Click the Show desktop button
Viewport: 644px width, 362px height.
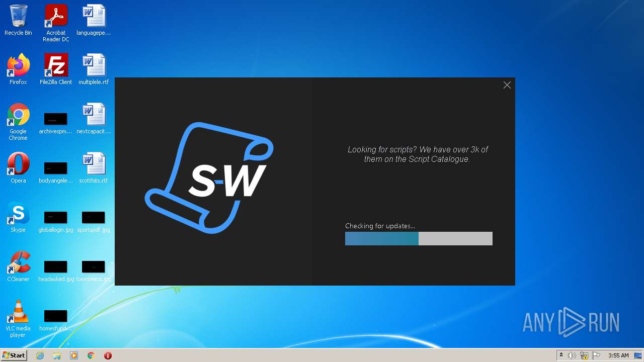pos(638,355)
